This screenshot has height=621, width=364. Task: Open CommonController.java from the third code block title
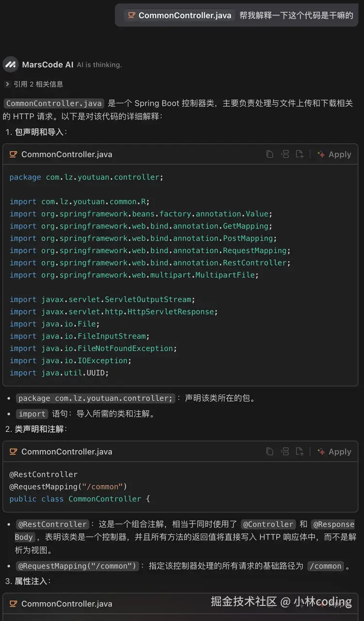pyautogui.click(x=66, y=604)
